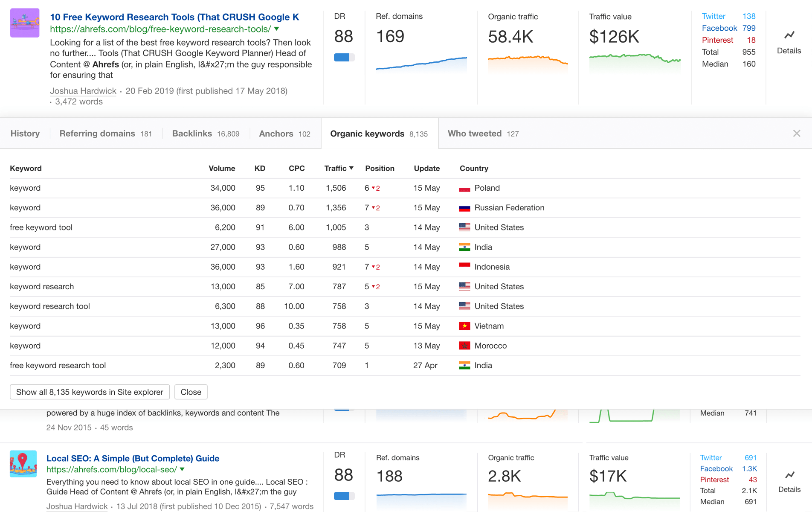812x512 pixels.
Task: Open 10 Free Keyword Research Tools title link
Action: (x=174, y=17)
